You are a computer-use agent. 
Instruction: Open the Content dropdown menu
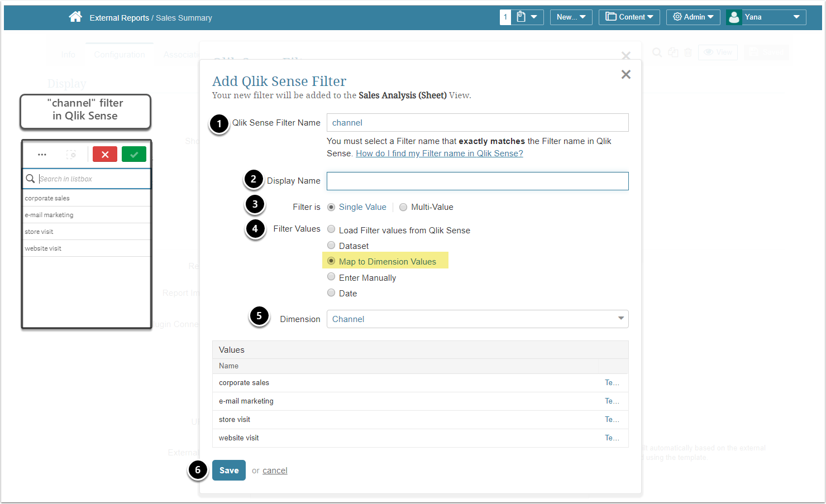tap(629, 17)
